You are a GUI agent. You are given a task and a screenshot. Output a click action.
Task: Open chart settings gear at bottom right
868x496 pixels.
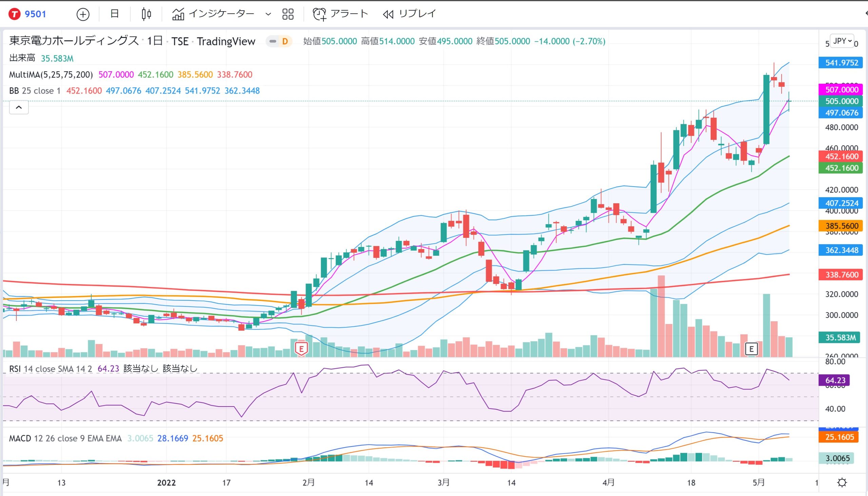pos(842,483)
